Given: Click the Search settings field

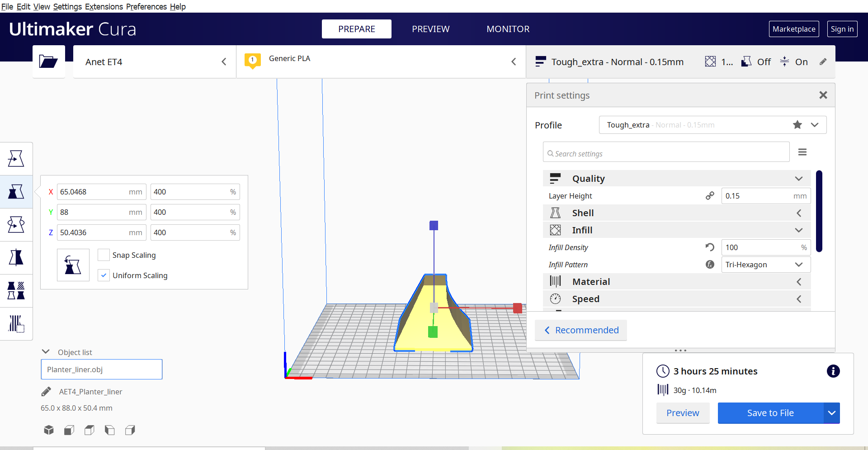Looking at the screenshot, I should [666, 152].
